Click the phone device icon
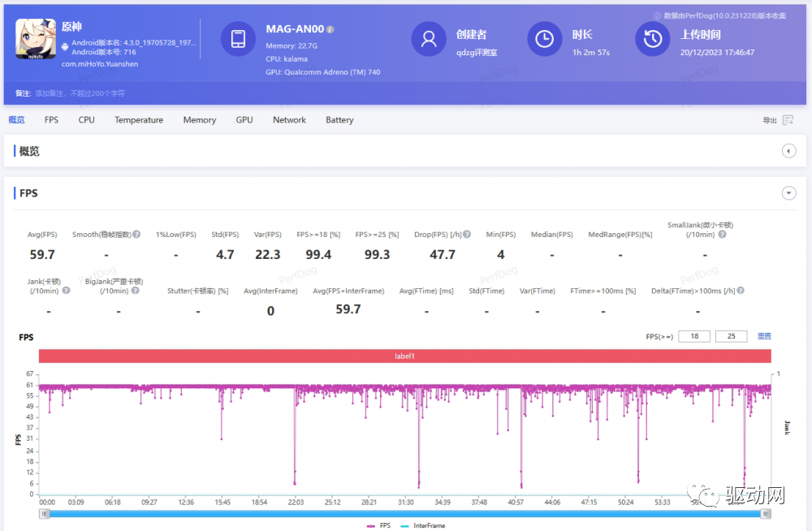The height and width of the screenshot is (531, 812). (x=239, y=39)
